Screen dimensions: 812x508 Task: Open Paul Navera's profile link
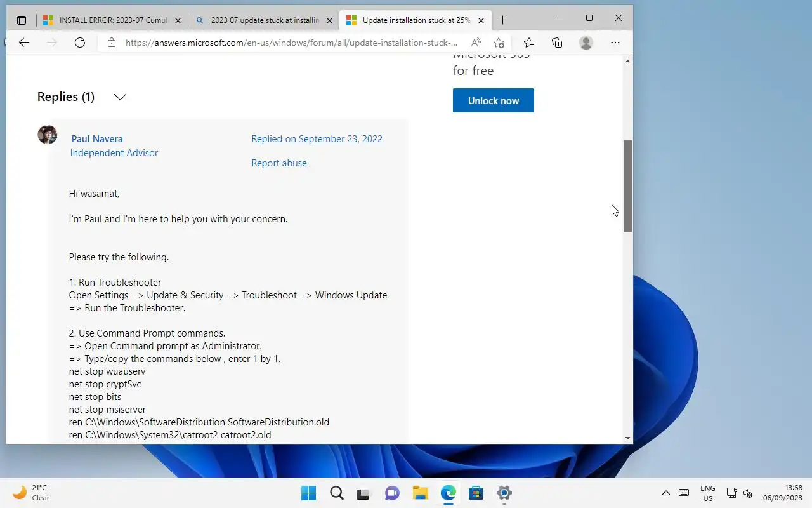[97, 139]
